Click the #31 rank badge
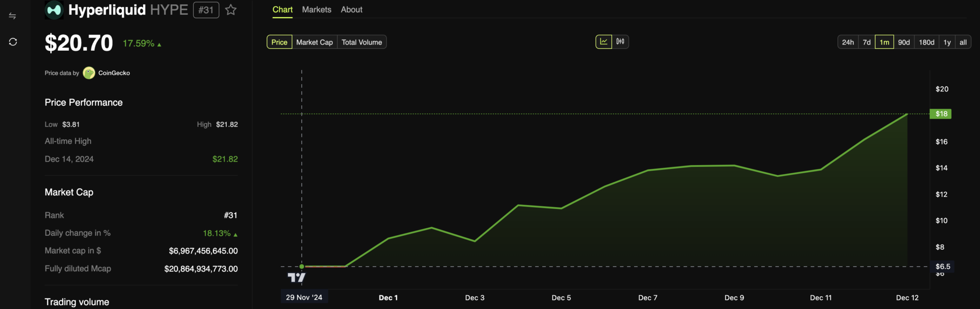980x309 pixels. point(206,10)
